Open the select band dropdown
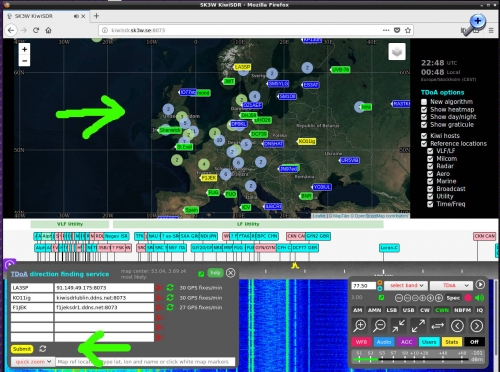 pos(406,285)
